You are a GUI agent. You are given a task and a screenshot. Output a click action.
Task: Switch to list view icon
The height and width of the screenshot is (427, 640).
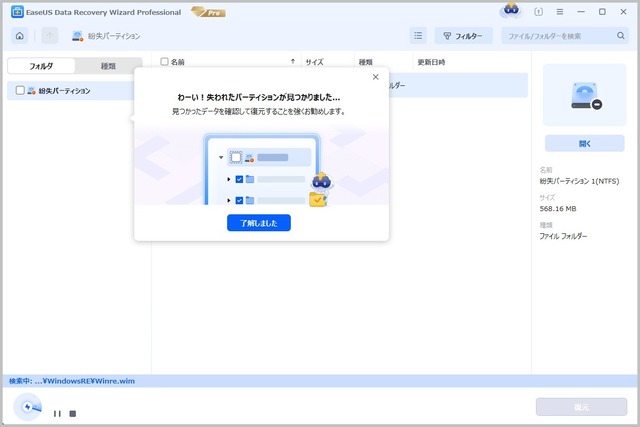click(418, 36)
